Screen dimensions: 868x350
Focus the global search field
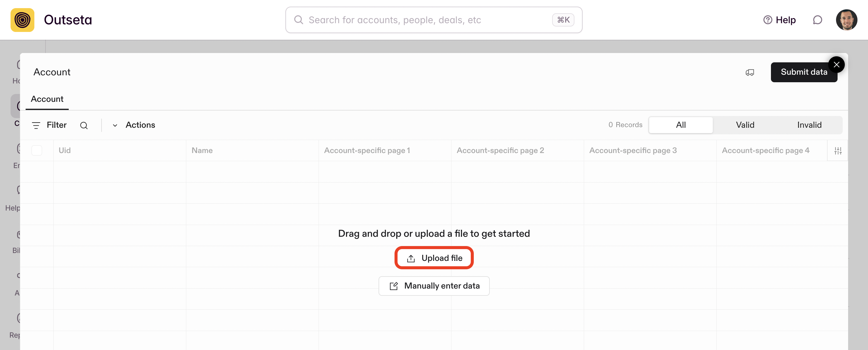(428, 20)
